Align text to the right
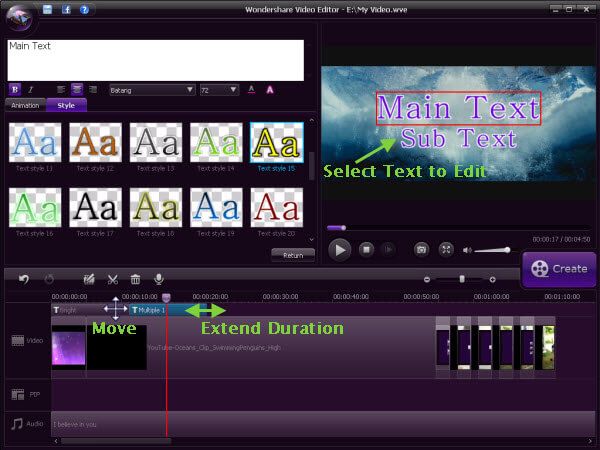Image resolution: width=600 pixels, height=450 pixels. pos(93,90)
